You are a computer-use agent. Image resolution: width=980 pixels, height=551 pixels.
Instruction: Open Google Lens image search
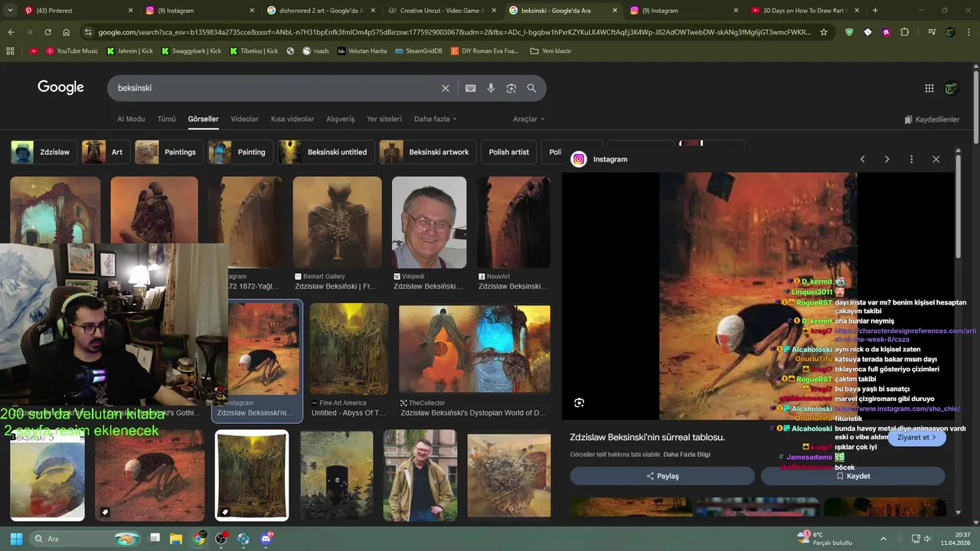(511, 88)
